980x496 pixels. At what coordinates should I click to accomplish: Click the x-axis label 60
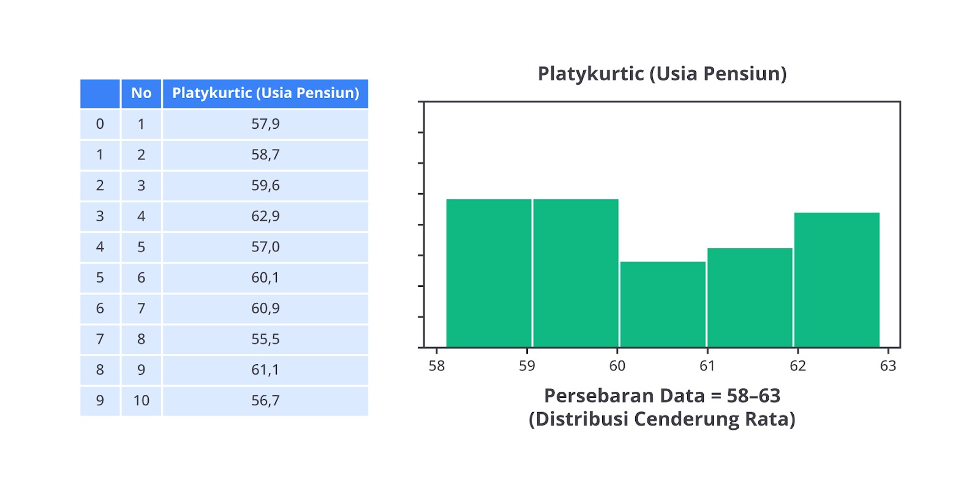tap(617, 366)
